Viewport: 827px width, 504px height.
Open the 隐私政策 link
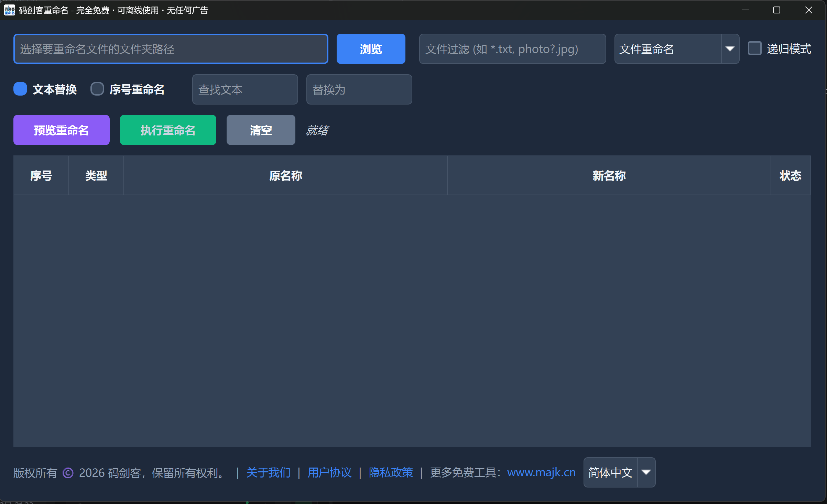pos(391,473)
